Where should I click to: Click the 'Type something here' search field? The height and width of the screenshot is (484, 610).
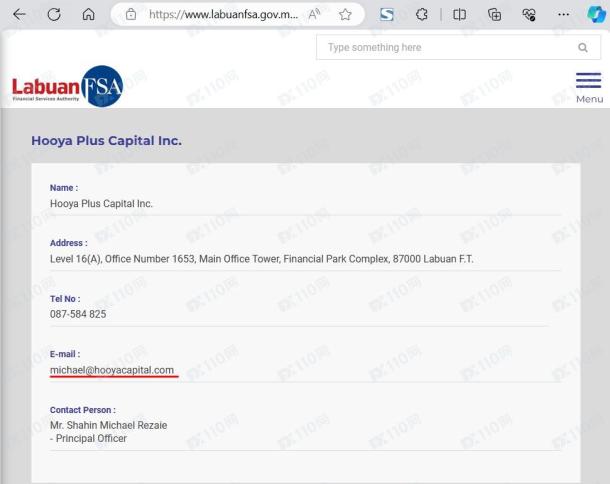click(x=458, y=47)
